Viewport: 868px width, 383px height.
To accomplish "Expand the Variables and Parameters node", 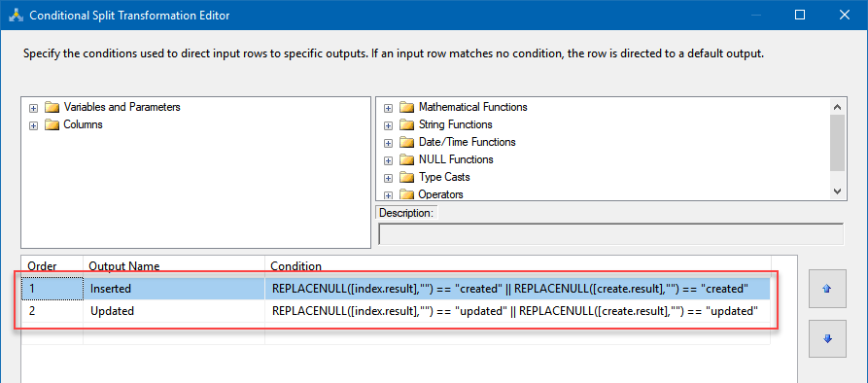I will 33,107.
